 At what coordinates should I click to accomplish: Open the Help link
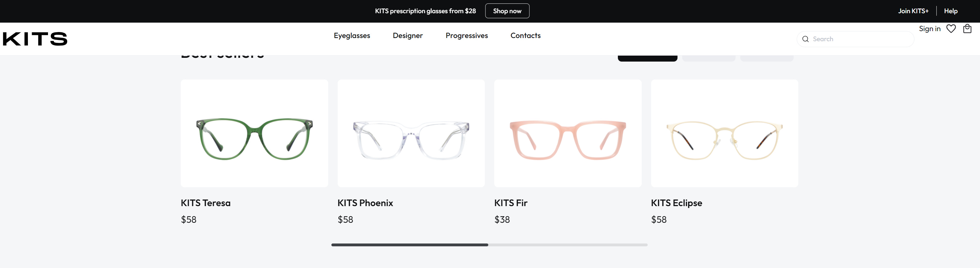tap(950, 11)
